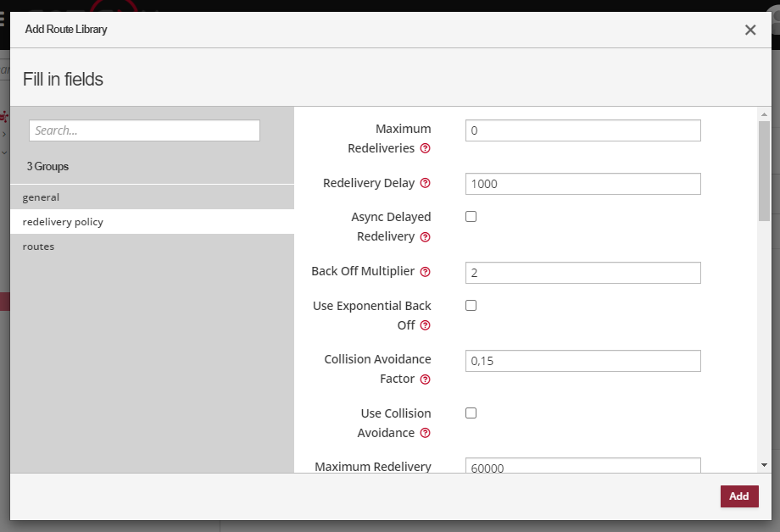The height and width of the screenshot is (532, 780).
Task: Enable Async Delayed Redelivery
Action: pyautogui.click(x=471, y=216)
